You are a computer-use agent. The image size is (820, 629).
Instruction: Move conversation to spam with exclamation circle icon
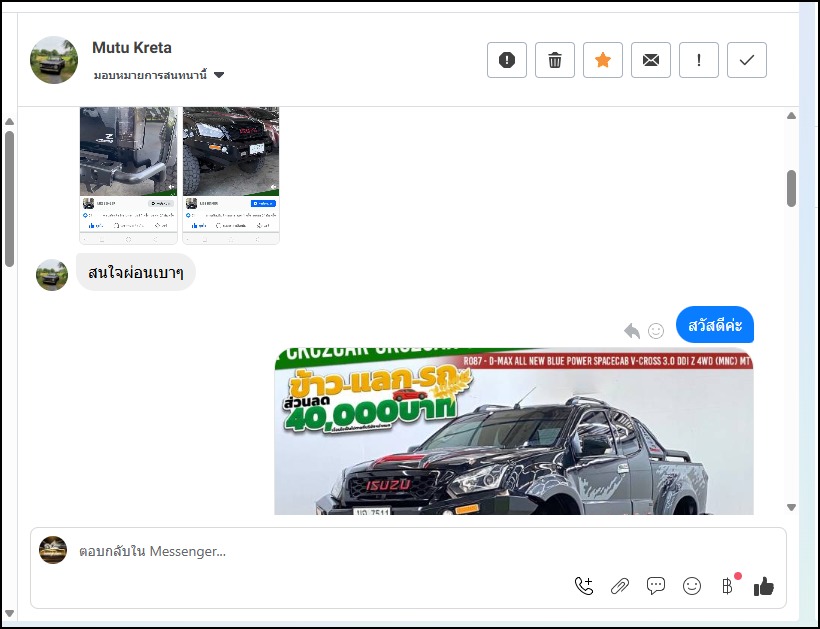click(x=507, y=61)
